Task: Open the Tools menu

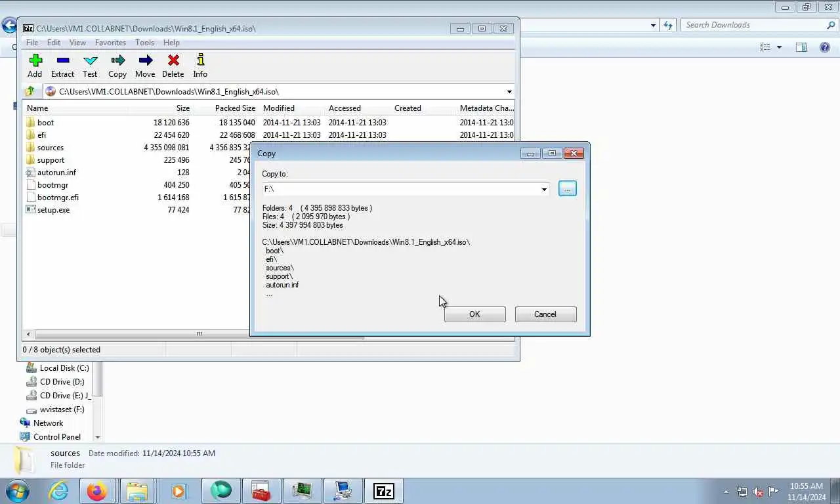Action: click(144, 43)
